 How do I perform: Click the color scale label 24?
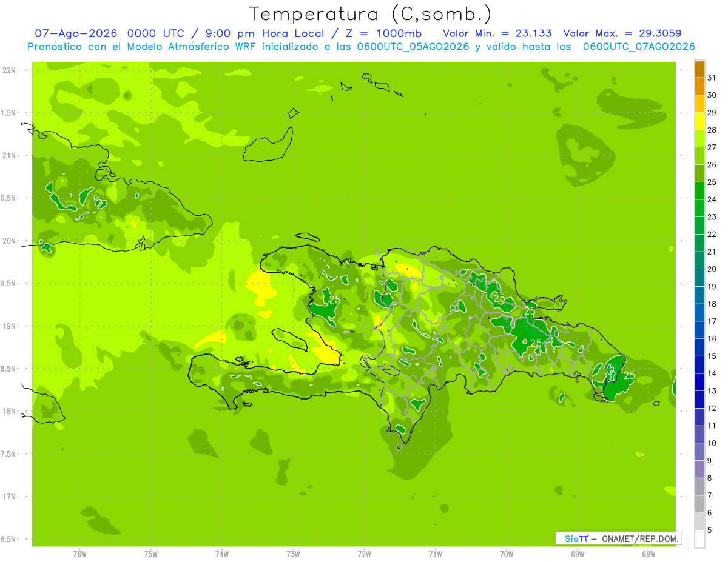click(x=712, y=199)
